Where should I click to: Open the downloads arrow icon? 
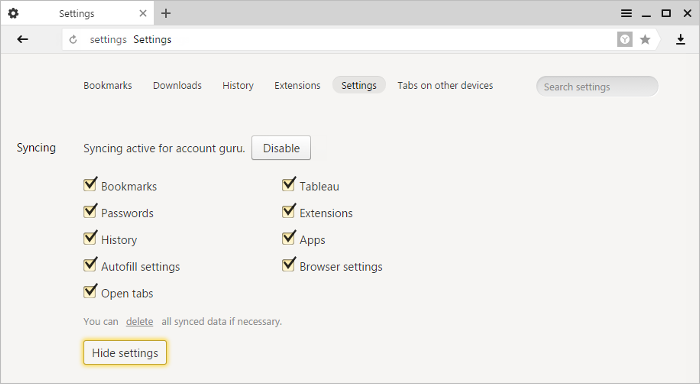(x=680, y=40)
